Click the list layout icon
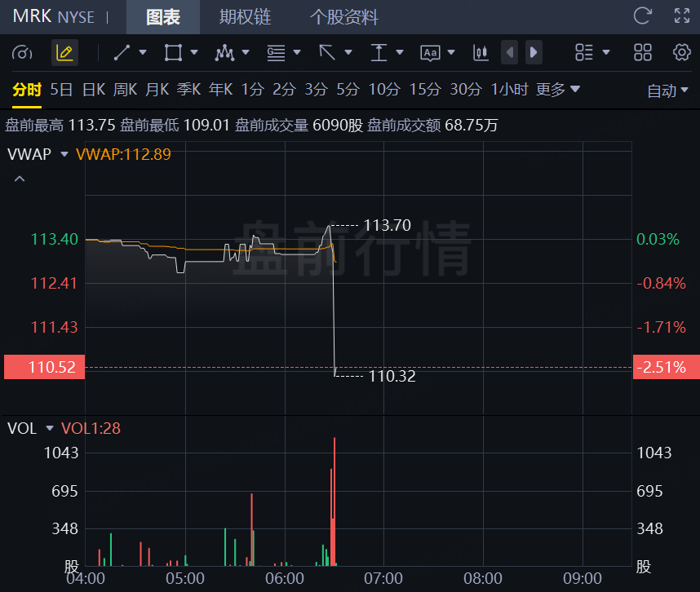The width and height of the screenshot is (700, 592). click(584, 53)
